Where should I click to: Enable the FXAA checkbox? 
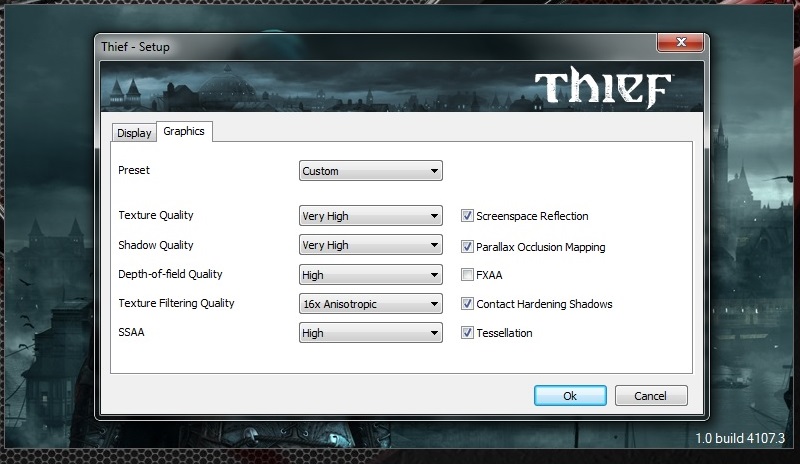(467, 275)
